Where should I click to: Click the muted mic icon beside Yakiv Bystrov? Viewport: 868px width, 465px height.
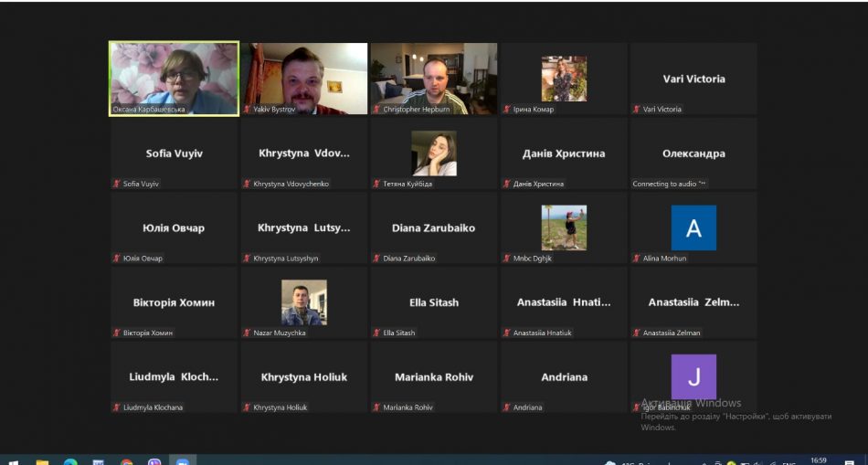[247, 110]
